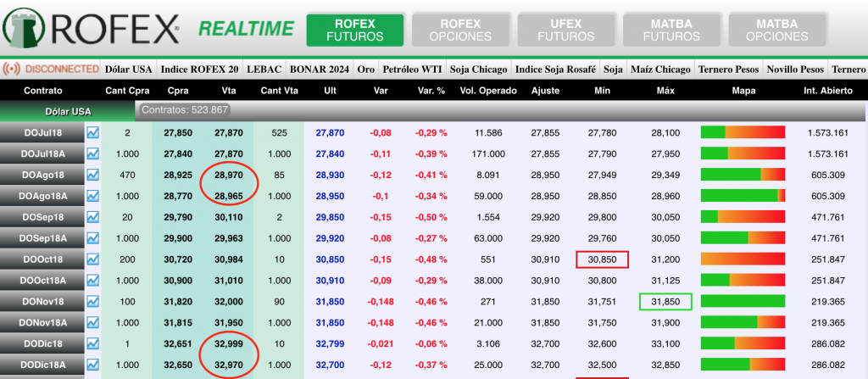Click DOAgo18 buy quantity 470

click(x=127, y=176)
